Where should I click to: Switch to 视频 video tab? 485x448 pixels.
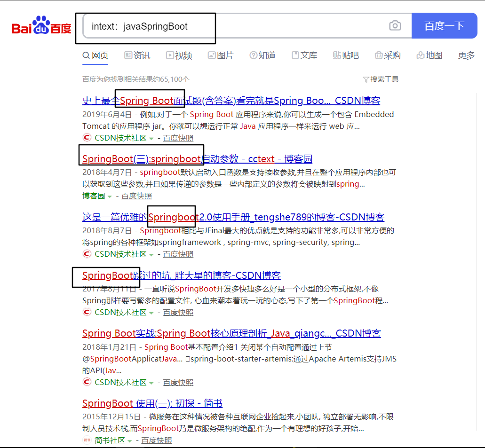point(179,55)
